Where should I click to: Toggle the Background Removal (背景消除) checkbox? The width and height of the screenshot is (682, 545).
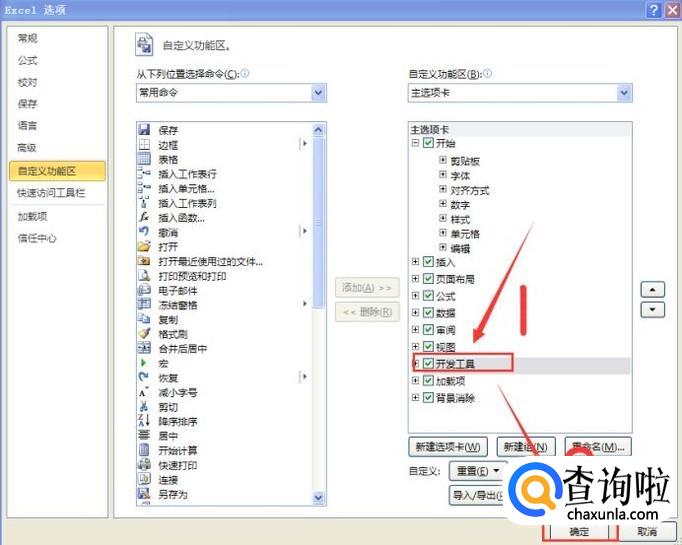(428, 398)
